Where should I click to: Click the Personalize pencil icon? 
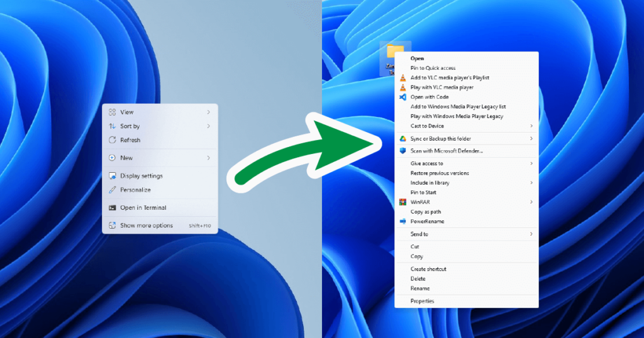112,190
